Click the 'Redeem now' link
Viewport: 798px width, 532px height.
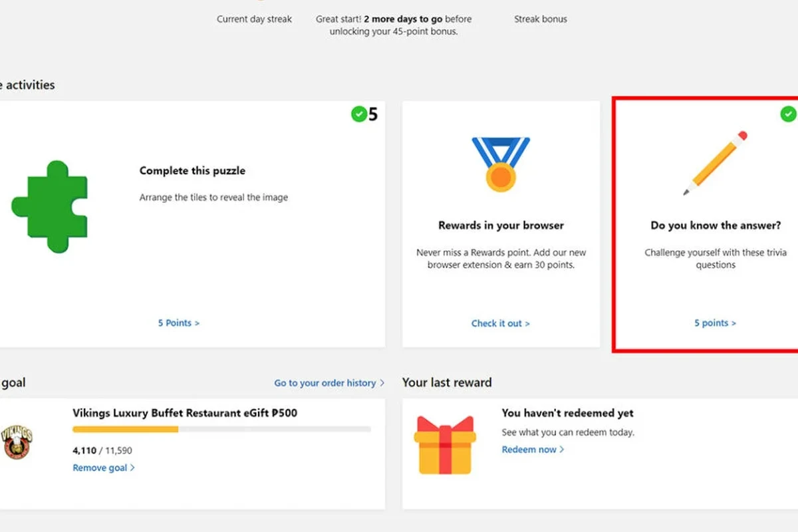click(533, 450)
